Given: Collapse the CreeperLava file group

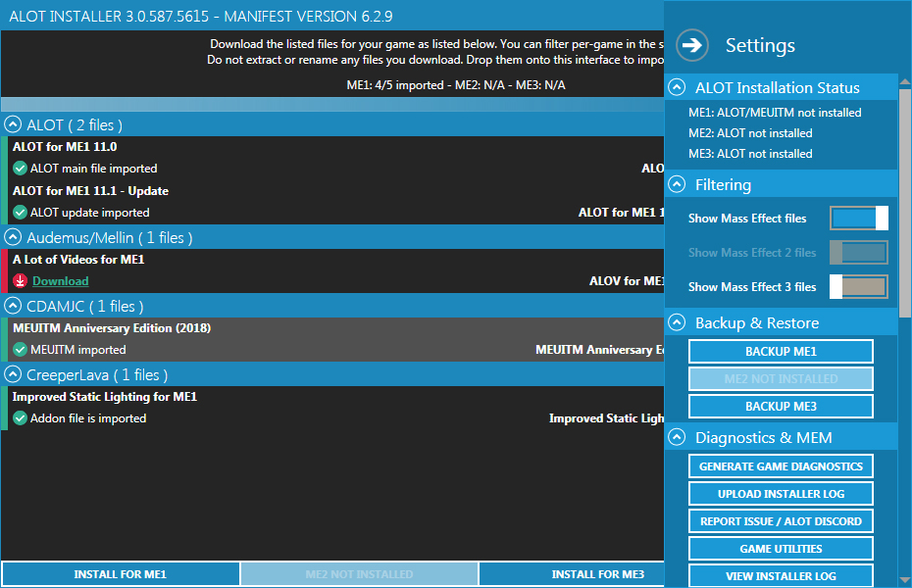Looking at the screenshot, I should pyautogui.click(x=13, y=374).
